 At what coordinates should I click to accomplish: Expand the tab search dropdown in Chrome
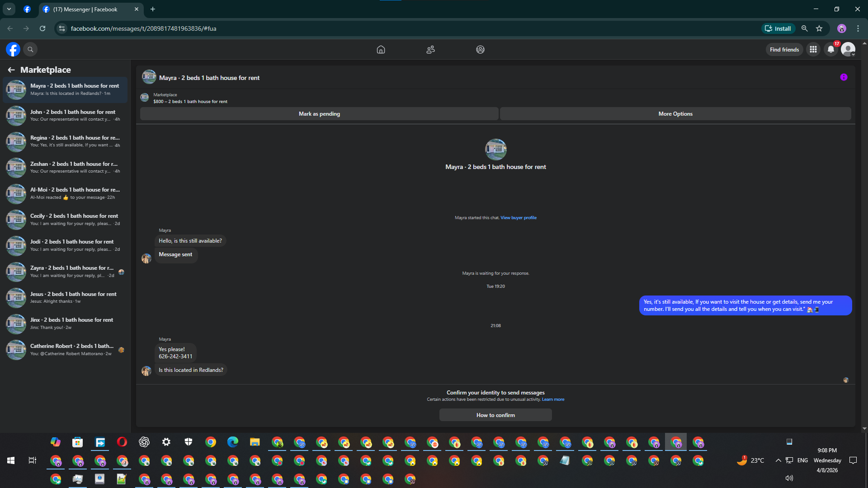click(x=9, y=9)
